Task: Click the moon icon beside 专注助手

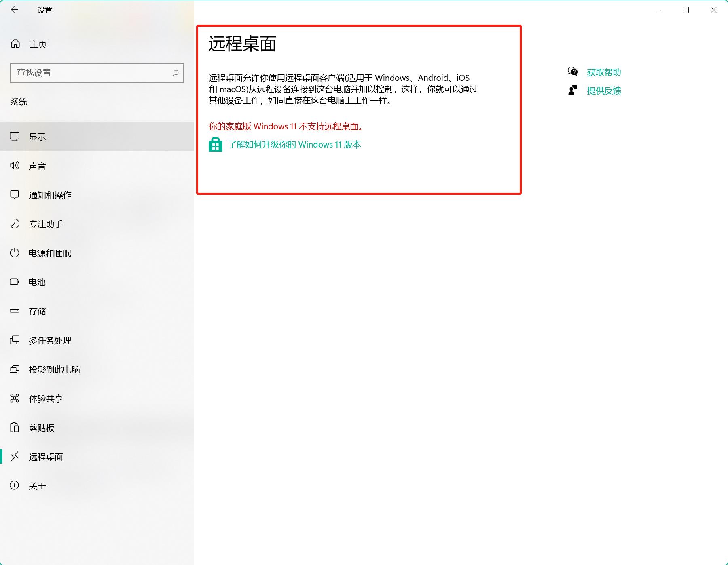Action: pyautogui.click(x=15, y=223)
